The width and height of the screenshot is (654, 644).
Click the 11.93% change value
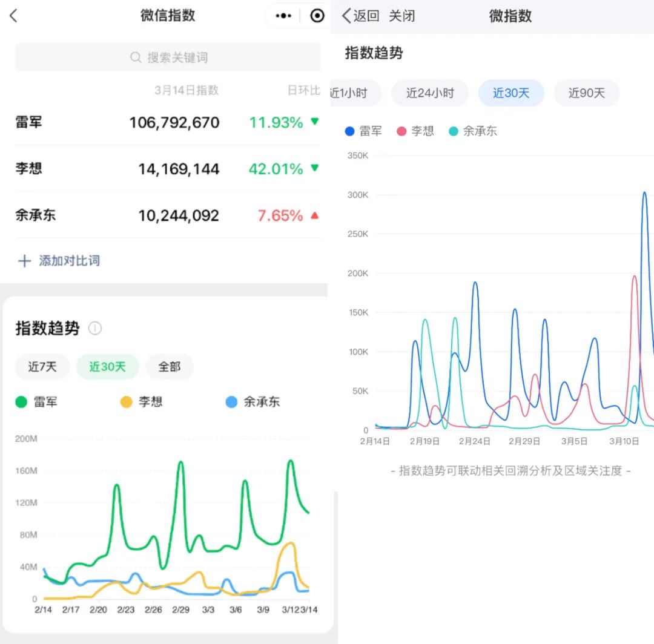(276, 122)
